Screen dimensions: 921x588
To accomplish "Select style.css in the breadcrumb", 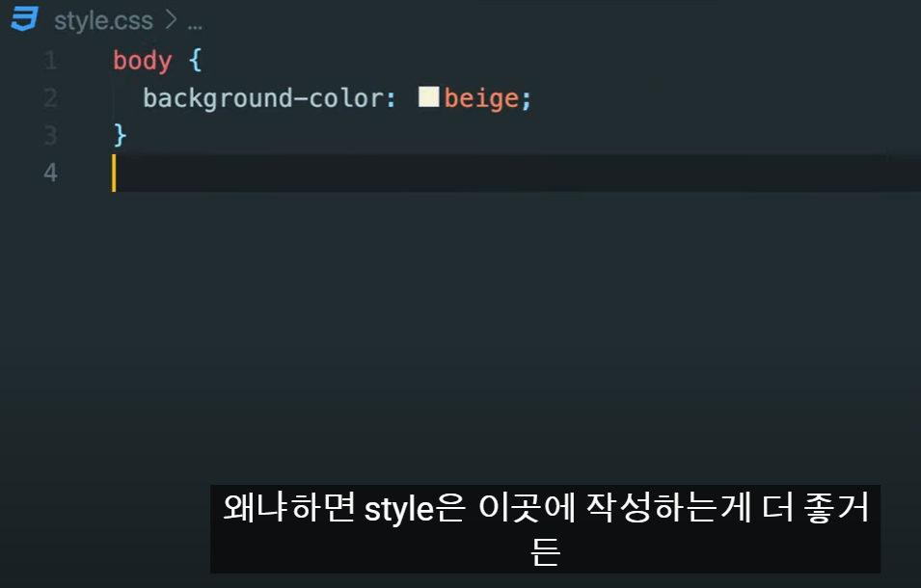I will pos(103,21).
